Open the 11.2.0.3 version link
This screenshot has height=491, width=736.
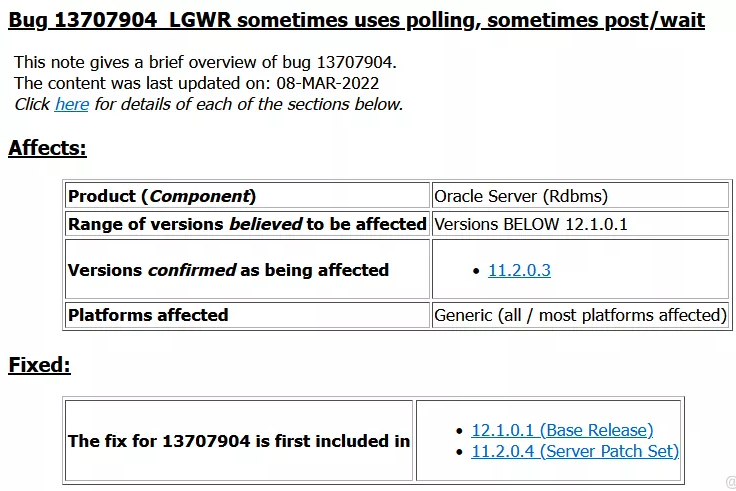519,270
